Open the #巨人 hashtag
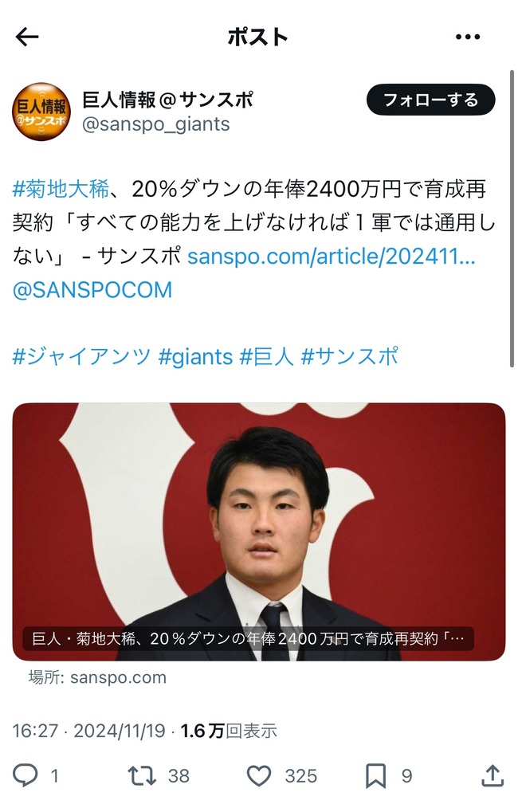The image size is (518, 812). click(266, 357)
